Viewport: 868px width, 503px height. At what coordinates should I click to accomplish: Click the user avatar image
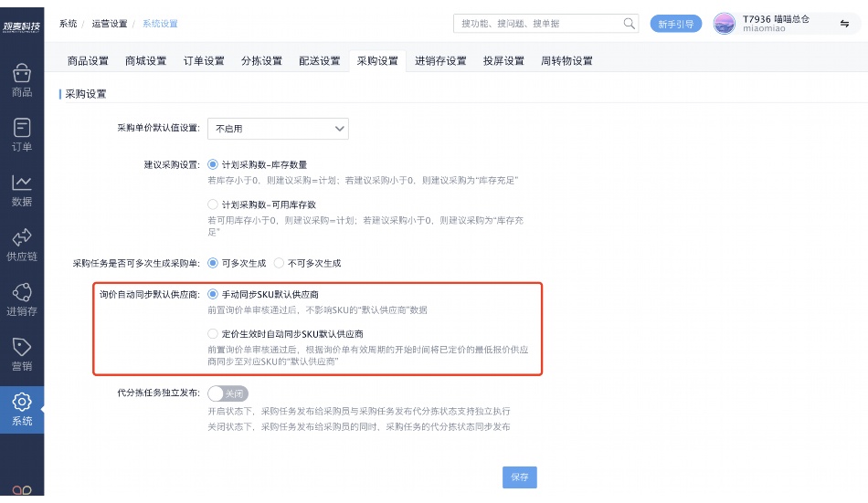pyautogui.click(x=724, y=24)
